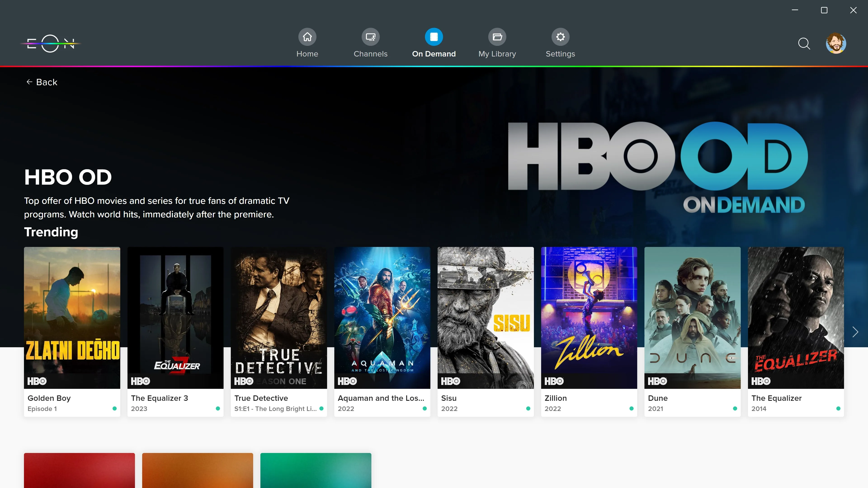Click the Home tab label
Image resolution: width=868 pixels, height=488 pixels.
tap(307, 54)
